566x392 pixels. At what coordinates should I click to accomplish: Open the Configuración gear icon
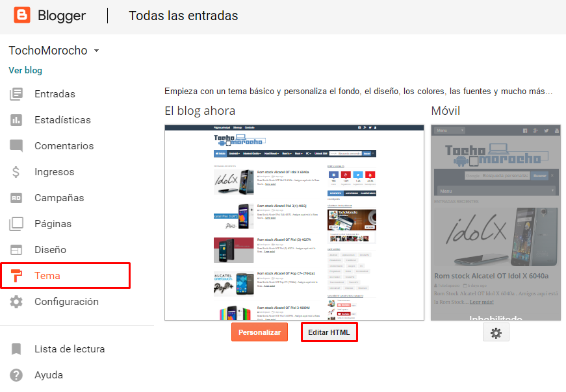click(16, 302)
